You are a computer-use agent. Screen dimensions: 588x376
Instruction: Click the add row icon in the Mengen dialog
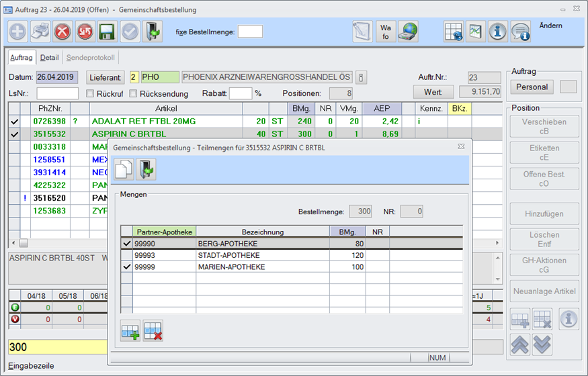click(130, 330)
